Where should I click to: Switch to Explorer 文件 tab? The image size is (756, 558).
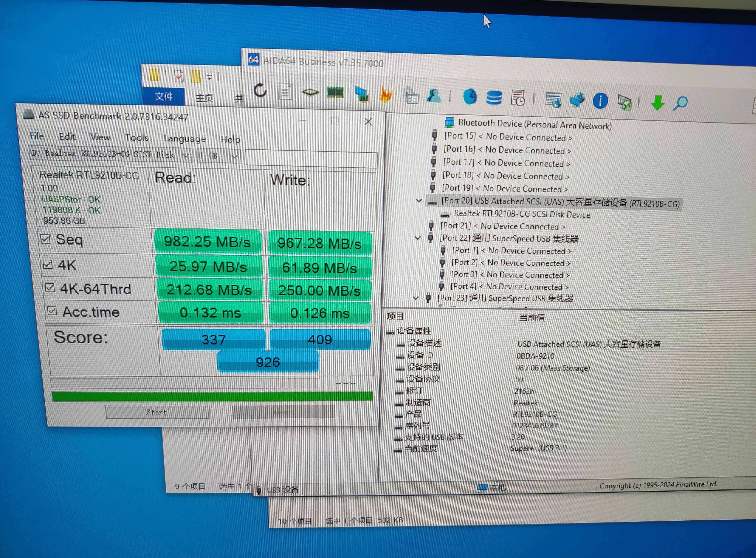(164, 96)
